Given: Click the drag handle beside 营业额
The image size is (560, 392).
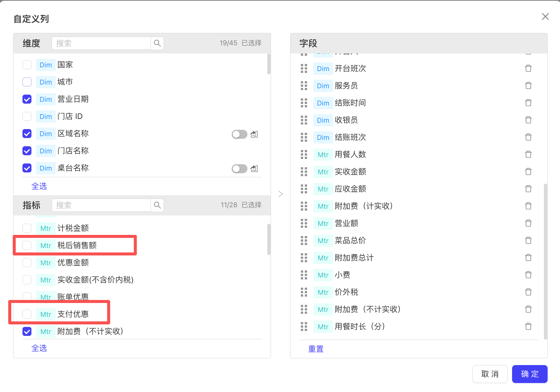Looking at the screenshot, I should point(304,223).
